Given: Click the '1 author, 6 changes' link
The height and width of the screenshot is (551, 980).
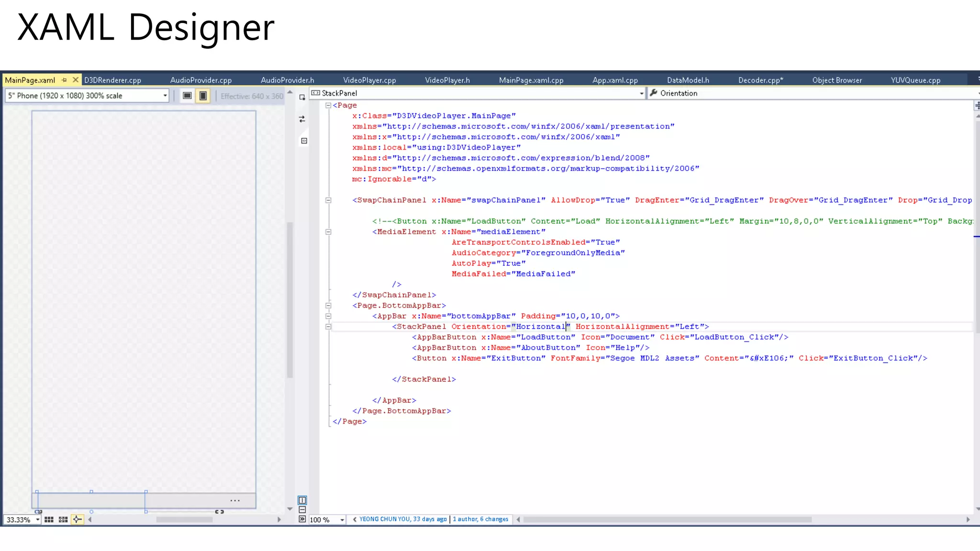Looking at the screenshot, I should coord(480,519).
